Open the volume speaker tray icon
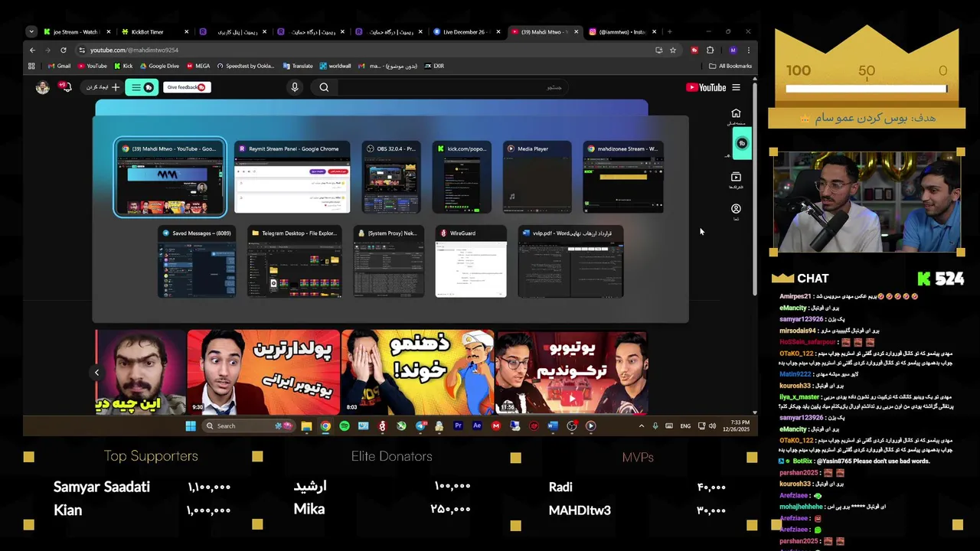The image size is (980, 551). tap(713, 425)
